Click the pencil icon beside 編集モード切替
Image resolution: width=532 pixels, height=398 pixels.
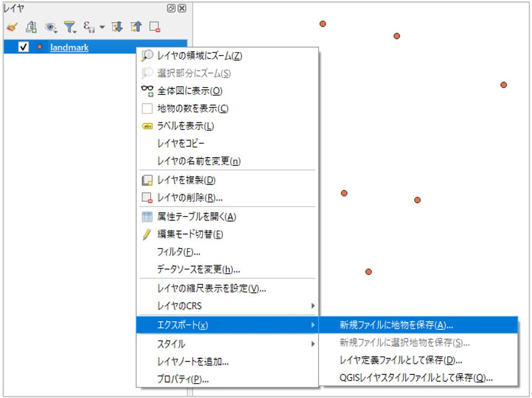click(147, 234)
